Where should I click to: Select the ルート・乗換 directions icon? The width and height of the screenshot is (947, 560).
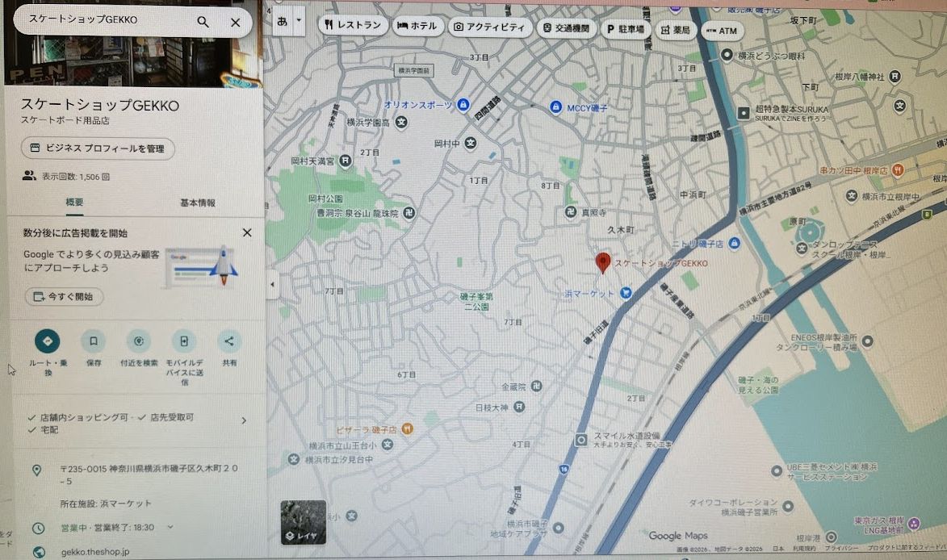tap(46, 339)
